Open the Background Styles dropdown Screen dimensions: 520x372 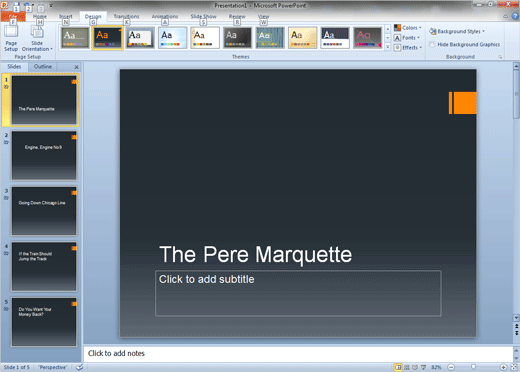click(457, 31)
